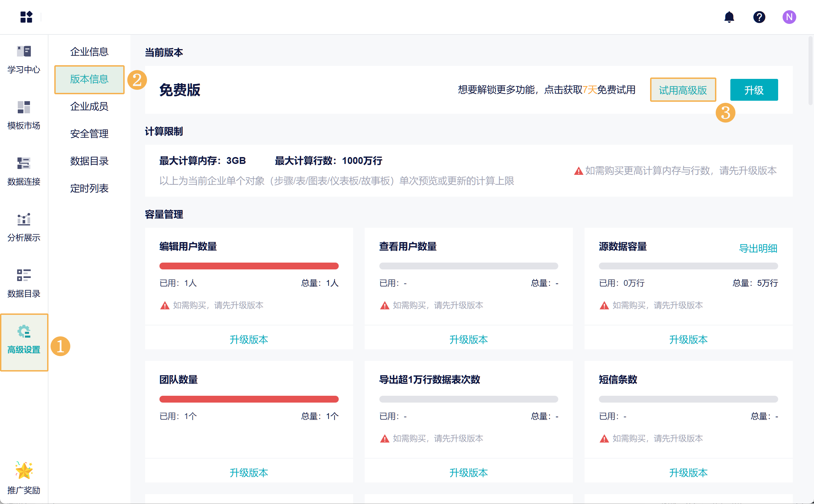Click the red 编辑用户数量 usage bar
Screen dimensions: 814x504
pyautogui.click(x=249, y=266)
